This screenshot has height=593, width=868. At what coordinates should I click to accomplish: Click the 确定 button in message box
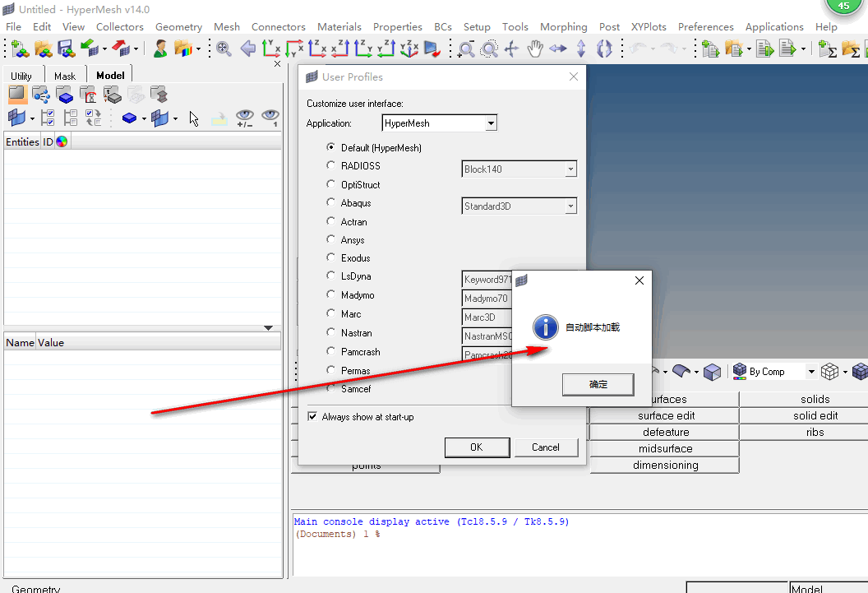click(x=598, y=384)
